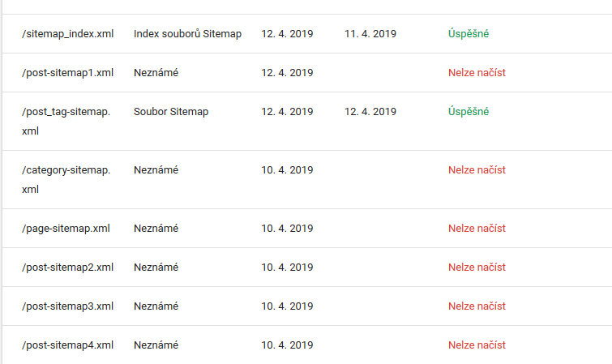612x364 pixels.
Task: Click Úspěšné status of post_tag-sitemap.xml
Action: 469,111
